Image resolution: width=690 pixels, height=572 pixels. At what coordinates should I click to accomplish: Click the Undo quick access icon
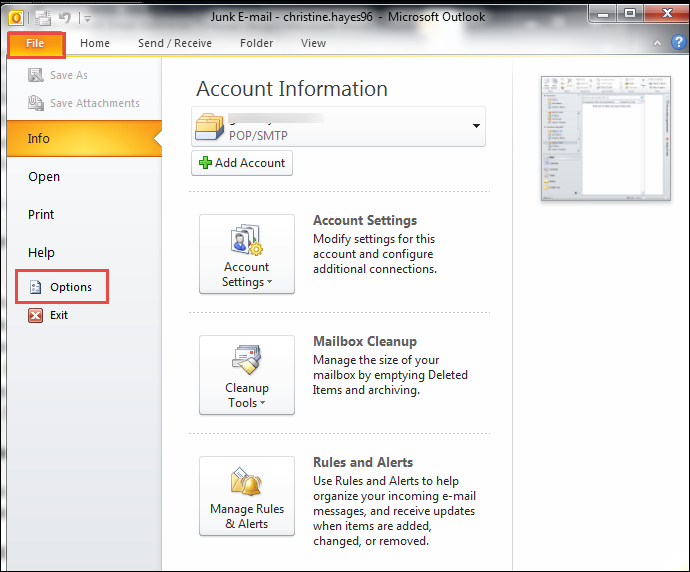(65, 17)
